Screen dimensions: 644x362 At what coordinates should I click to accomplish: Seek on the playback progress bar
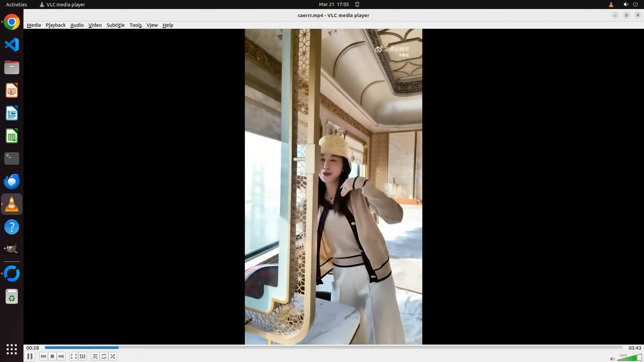[x=333, y=348]
